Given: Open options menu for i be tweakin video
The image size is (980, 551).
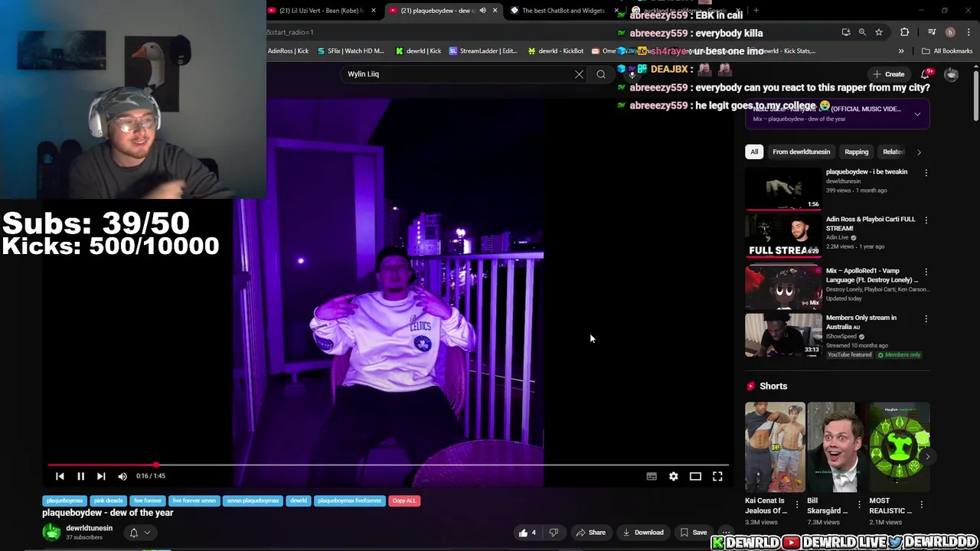Looking at the screenshot, I should (x=926, y=173).
